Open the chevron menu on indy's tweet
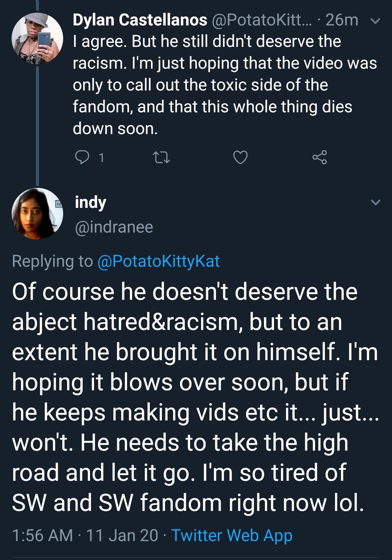 (x=376, y=202)
